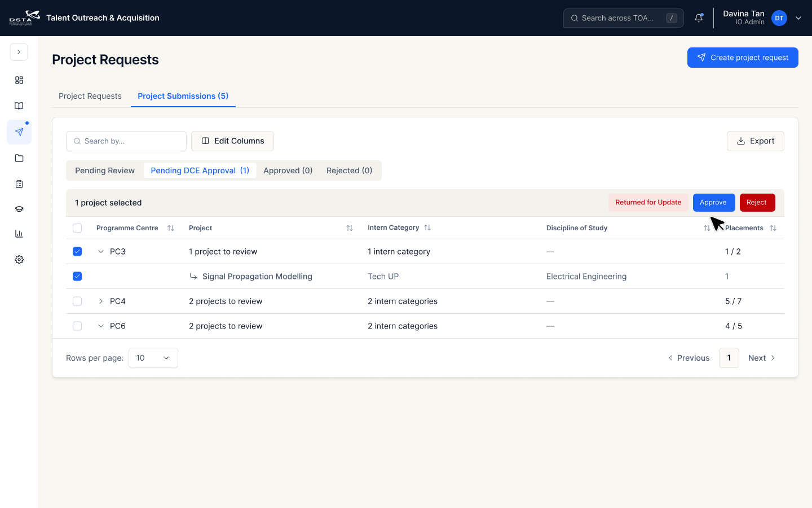Show the Approved (0) tab
Image resolution: width=812 pixels, height=508 pixels.
pos(288,170)
